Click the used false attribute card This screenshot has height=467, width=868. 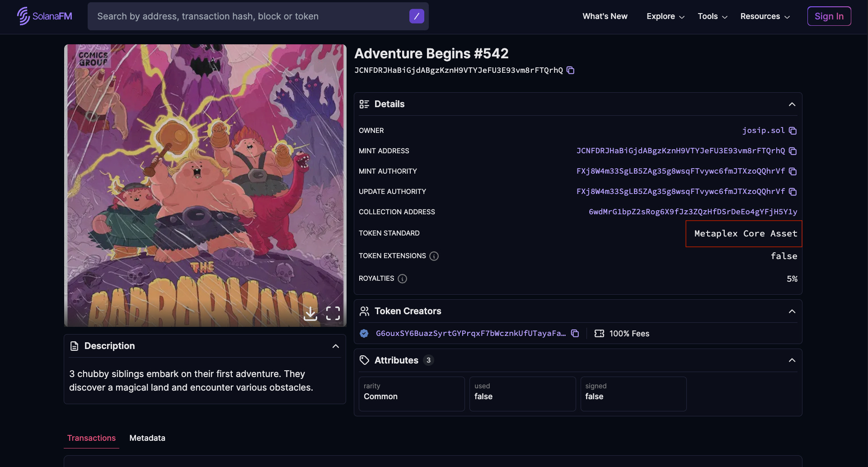click(522, 394)
